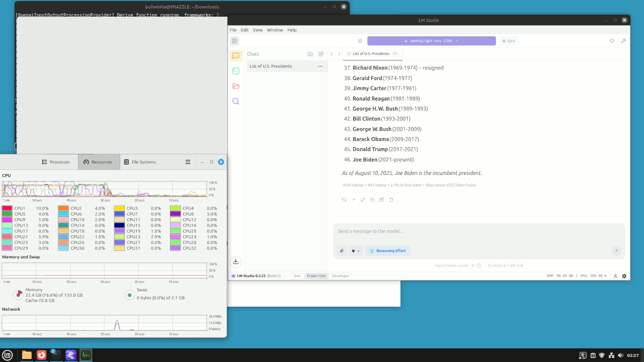Expand the LM Studio version chevron
The image size is (644, 362).
[x=285, y=276]
